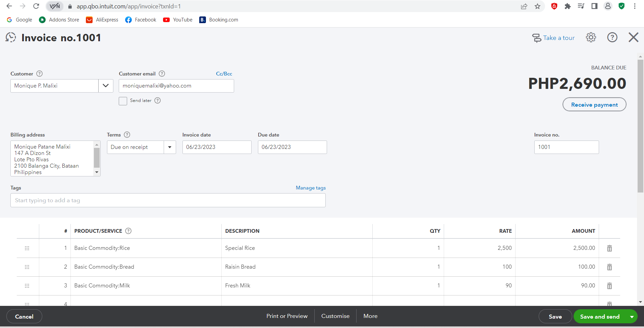
Task: Tick the Send later checkbox
Action: pos(123,101)
